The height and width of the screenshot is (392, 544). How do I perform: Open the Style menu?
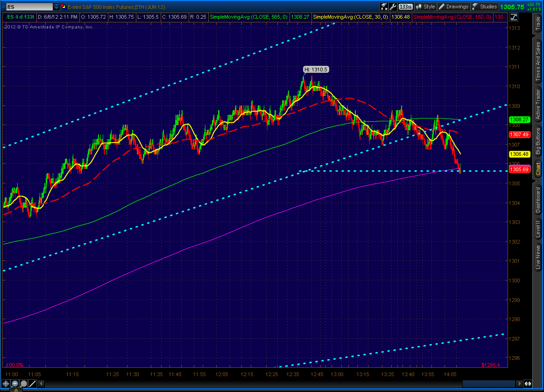(x=425, y=7)
